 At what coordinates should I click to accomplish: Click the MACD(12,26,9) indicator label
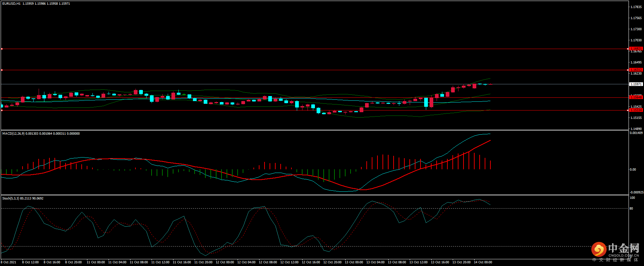(x=13, y=134)
